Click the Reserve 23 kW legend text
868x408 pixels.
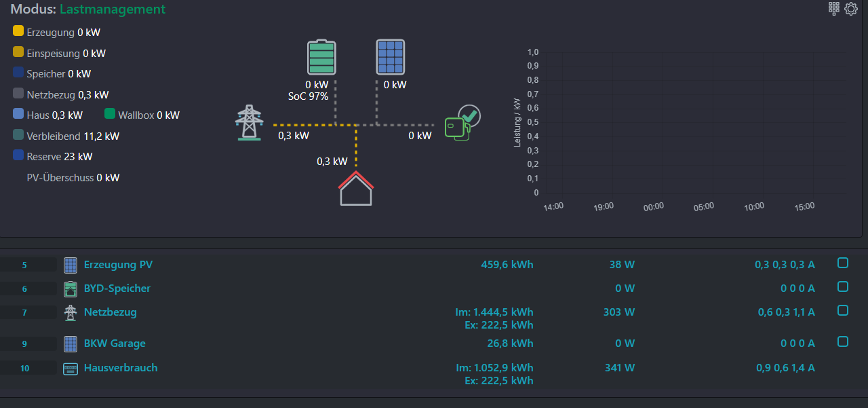60,156
